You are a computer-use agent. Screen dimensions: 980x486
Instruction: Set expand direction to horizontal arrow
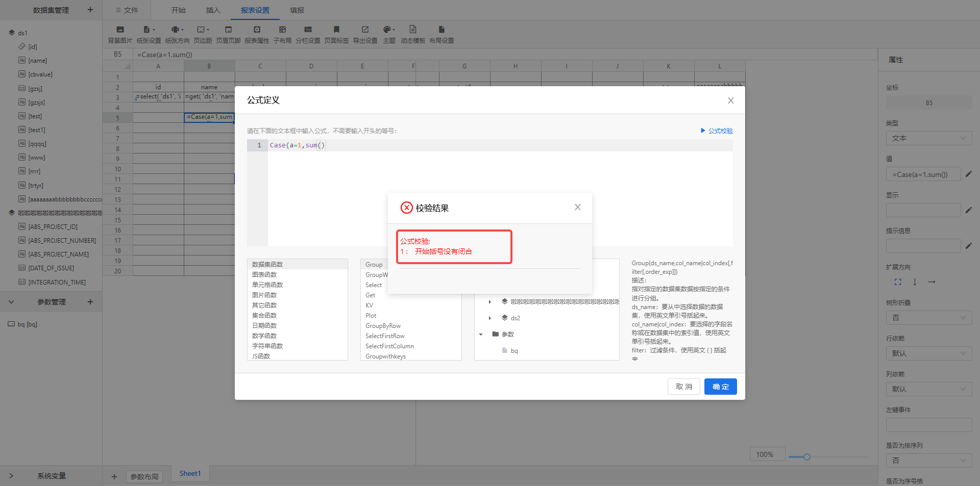[x=932, y=282]
